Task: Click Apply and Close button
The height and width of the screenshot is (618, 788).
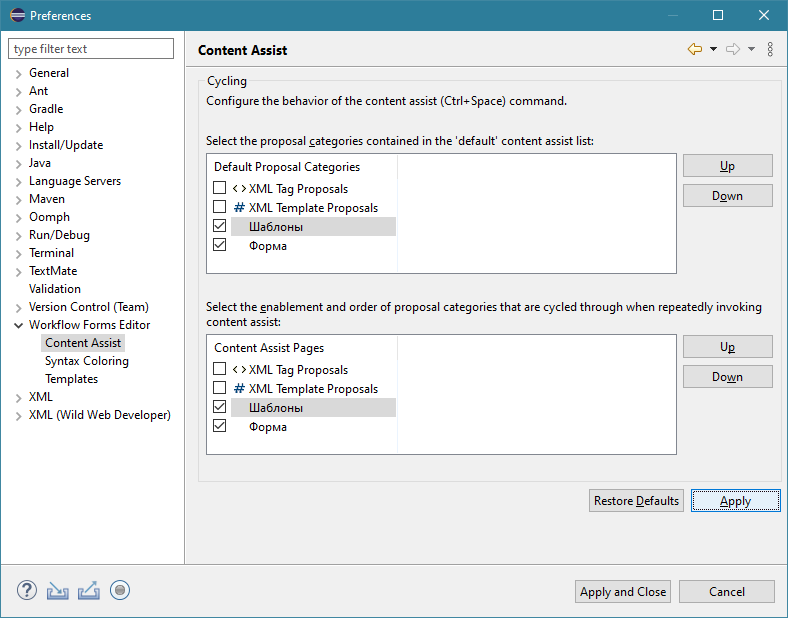Action: 623,591
